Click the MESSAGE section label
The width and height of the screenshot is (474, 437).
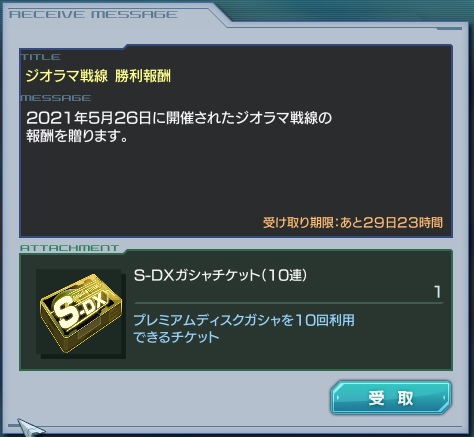pos(55,98)
